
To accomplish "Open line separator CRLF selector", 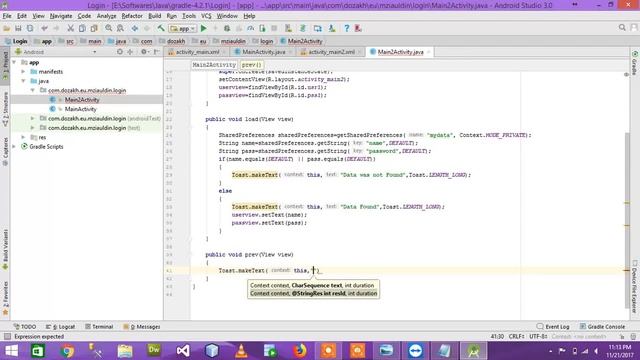I will 516,337.
